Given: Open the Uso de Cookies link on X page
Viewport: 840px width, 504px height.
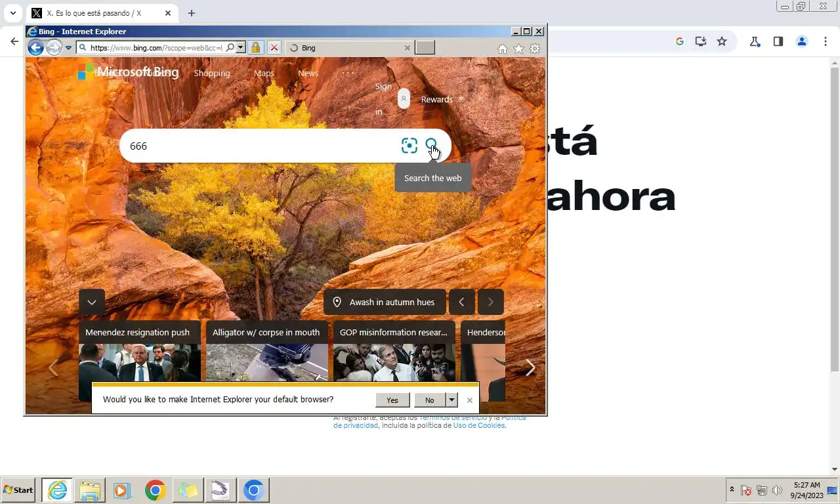Looking at the screenshot, I should (479, 425).
